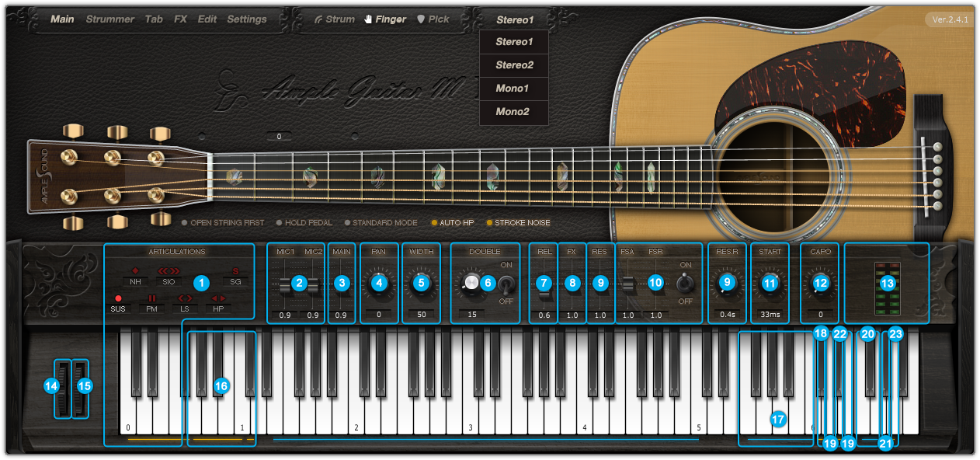Viewport: 980px width, 460px height.
Task: Choose Mono2 from the dropdown list
Action: coord(514,112)
